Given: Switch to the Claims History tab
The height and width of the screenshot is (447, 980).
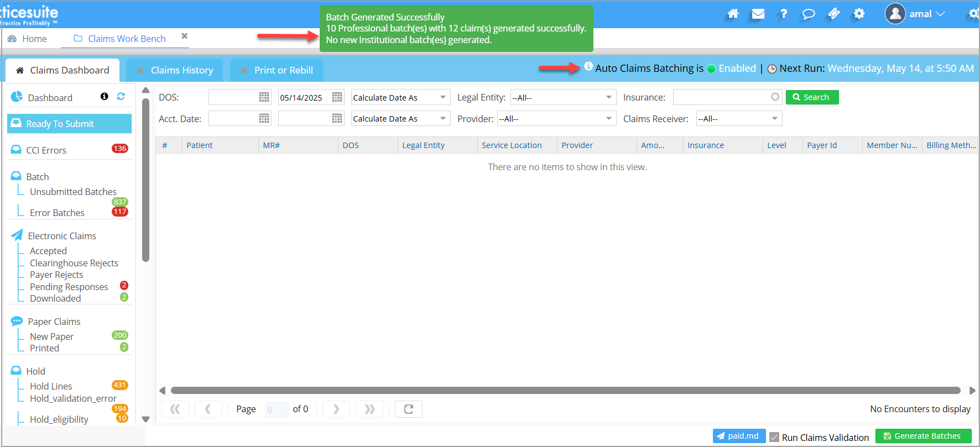Looking at the screenshot, I should [x=175, y=70].
